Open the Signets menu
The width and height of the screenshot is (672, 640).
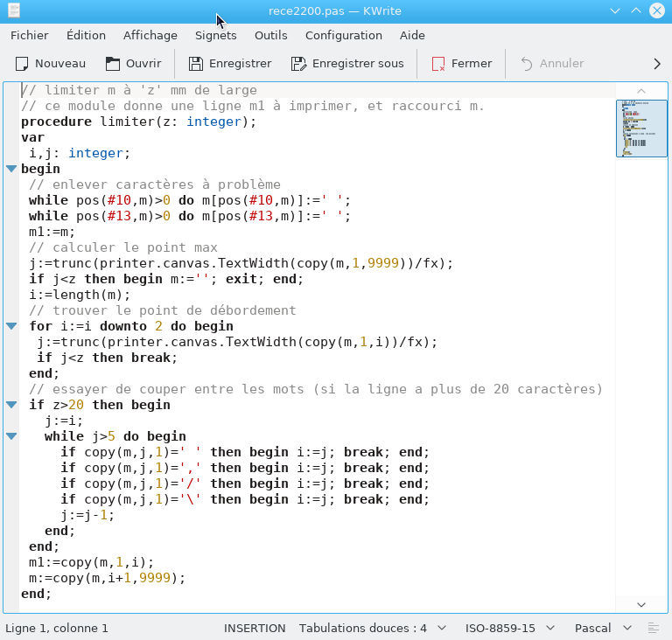pos(215,35)
